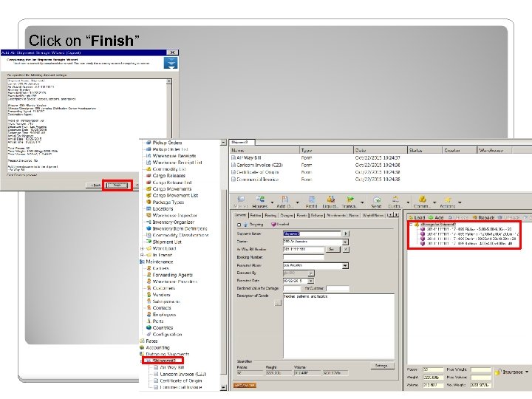Click Send toolbar button
Screen dimensions: 532x399
(x=376, y=202)
